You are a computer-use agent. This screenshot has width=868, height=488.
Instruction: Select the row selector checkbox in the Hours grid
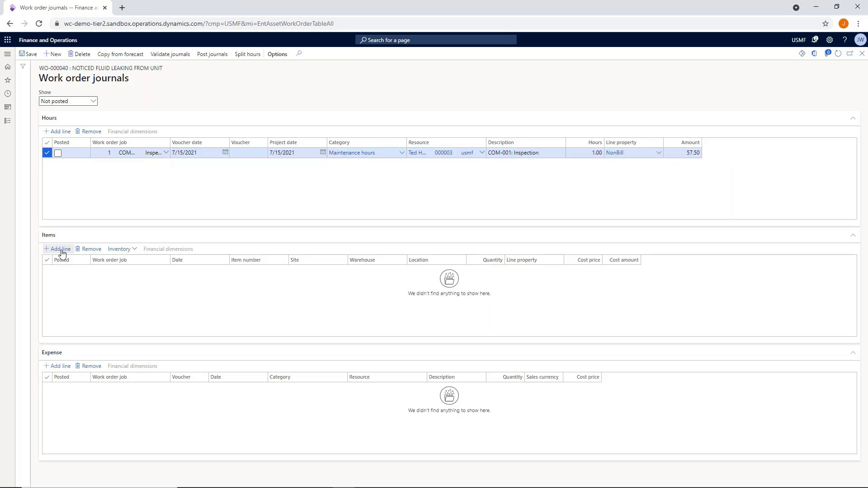(47, 153)
